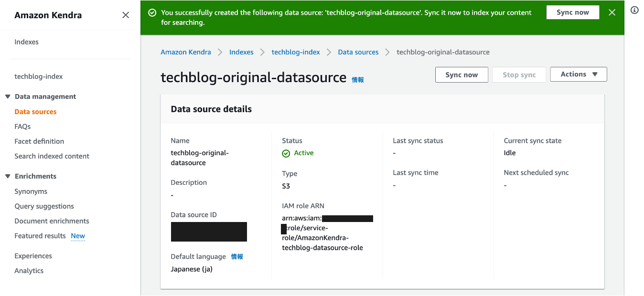Open Query suggestions page

pos(44,206)
